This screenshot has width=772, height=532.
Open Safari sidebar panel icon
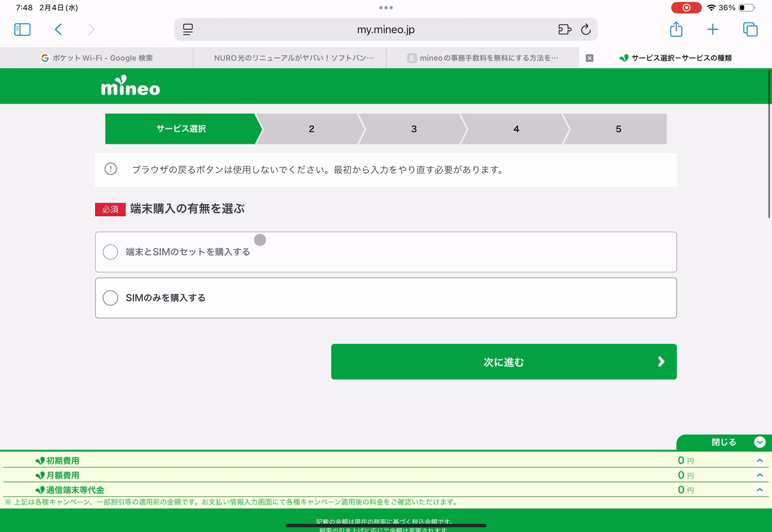tap(22, 29)
